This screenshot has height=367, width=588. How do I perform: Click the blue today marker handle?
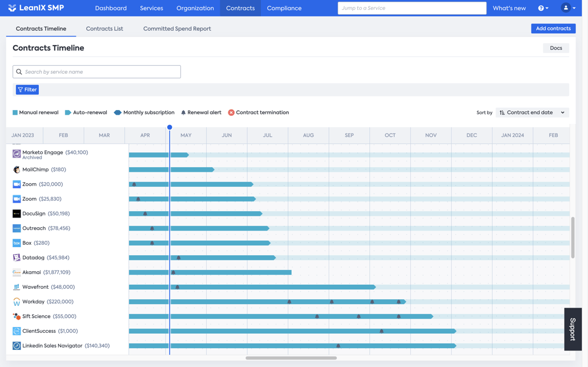point(170,127)
